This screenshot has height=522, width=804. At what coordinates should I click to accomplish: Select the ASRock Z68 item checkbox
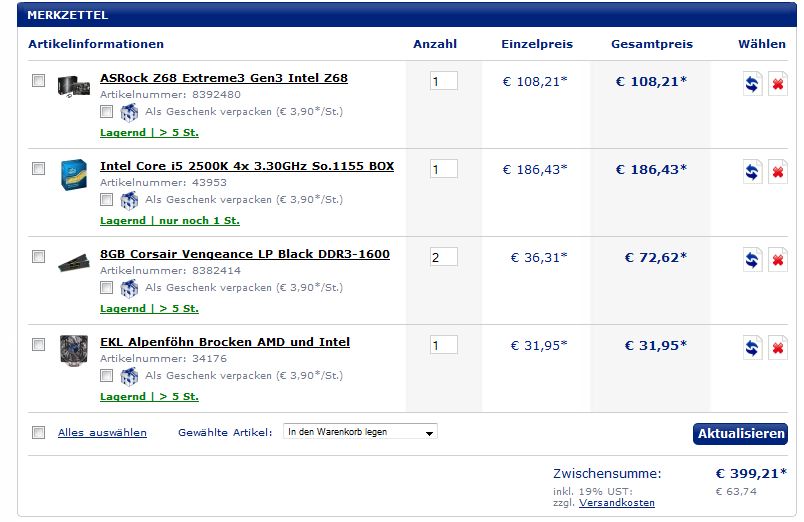pyautogui.click(x=38, y=81)
